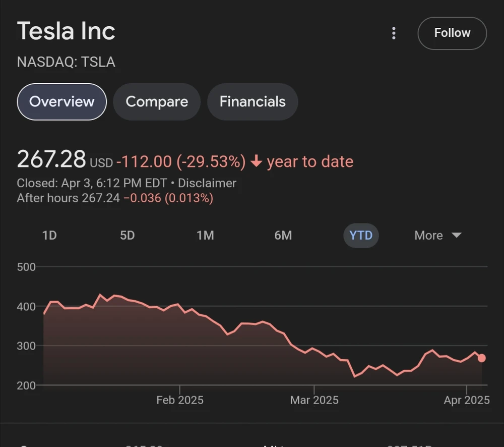Switch to the Overview tab
504x447 pixels.
(61, 101)
